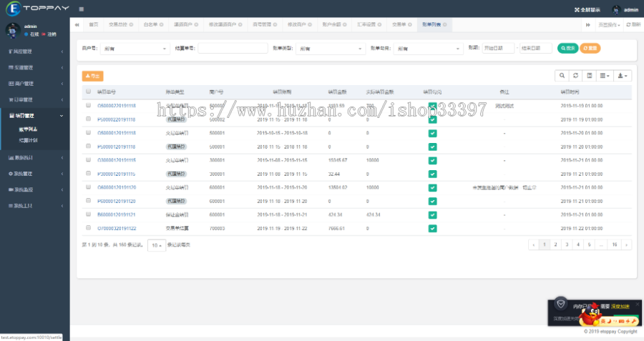644x341 pixels.
Task: Open the 商户号 dropdown
Action: point(131,49)
